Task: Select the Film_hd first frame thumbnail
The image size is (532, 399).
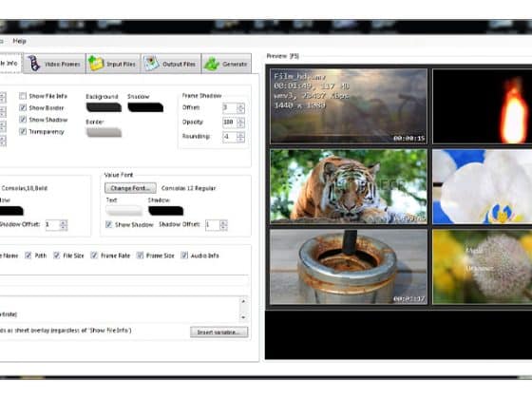Action: pyautogui.click(x=349, y=106)
